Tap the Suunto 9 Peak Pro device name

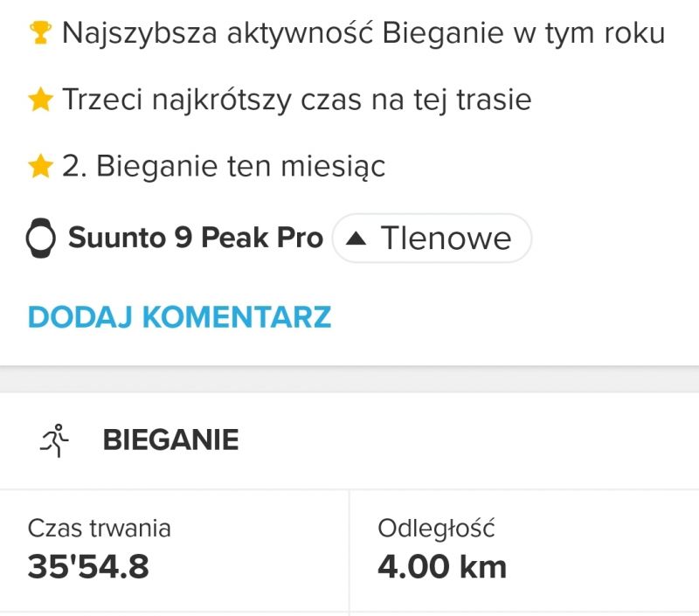(195, 237)
